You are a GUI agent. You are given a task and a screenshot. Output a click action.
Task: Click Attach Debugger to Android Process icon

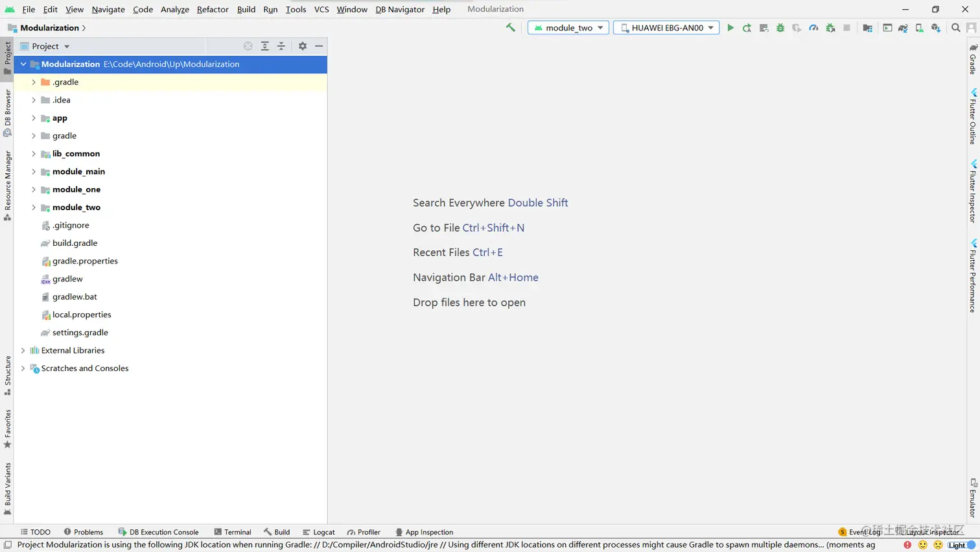(830, 28)
